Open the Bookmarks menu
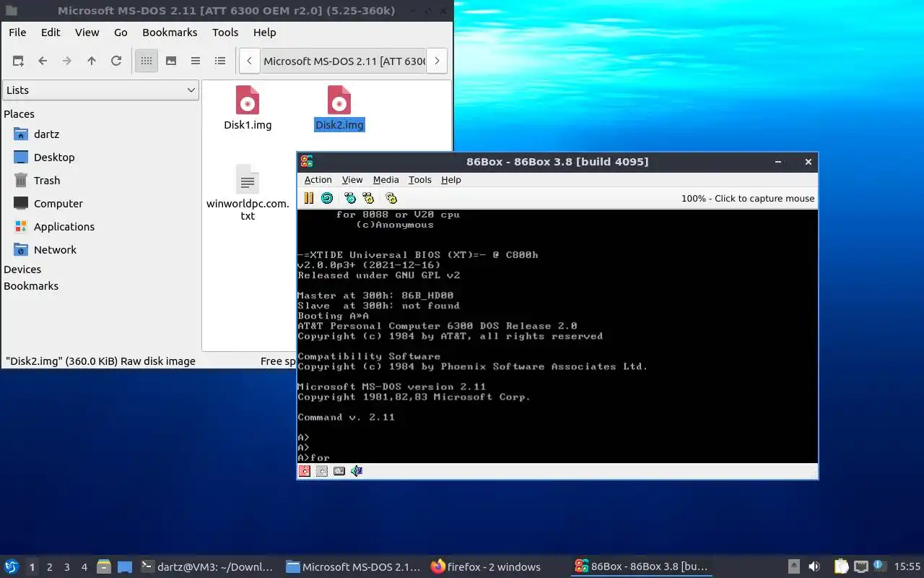 coord(170,33)
